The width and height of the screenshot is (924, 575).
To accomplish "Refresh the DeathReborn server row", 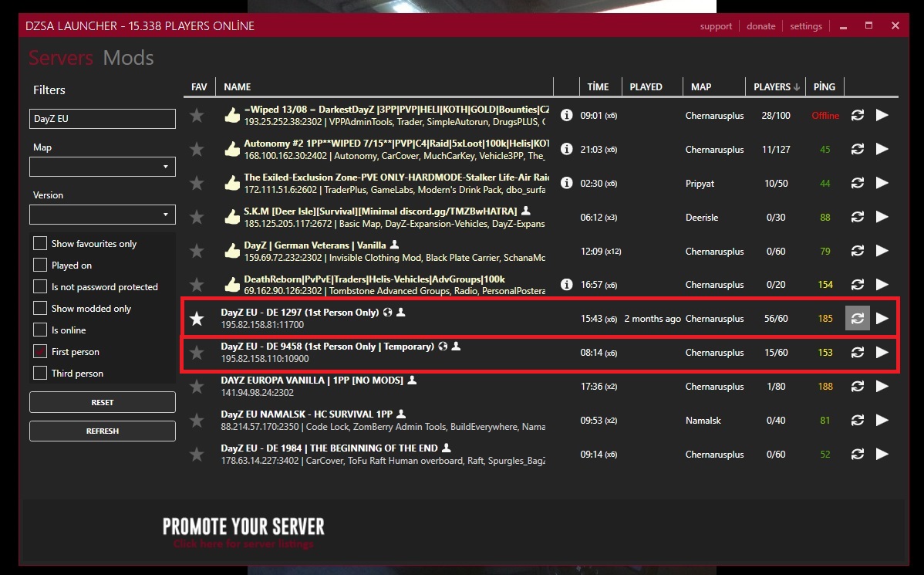I will click(x=858, y=284).
